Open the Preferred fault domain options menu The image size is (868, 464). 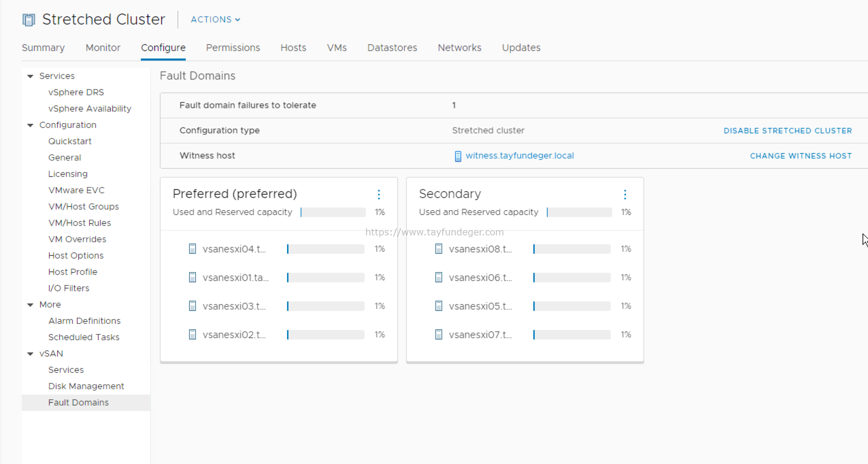pyautogui.click(x=379, y=194)
